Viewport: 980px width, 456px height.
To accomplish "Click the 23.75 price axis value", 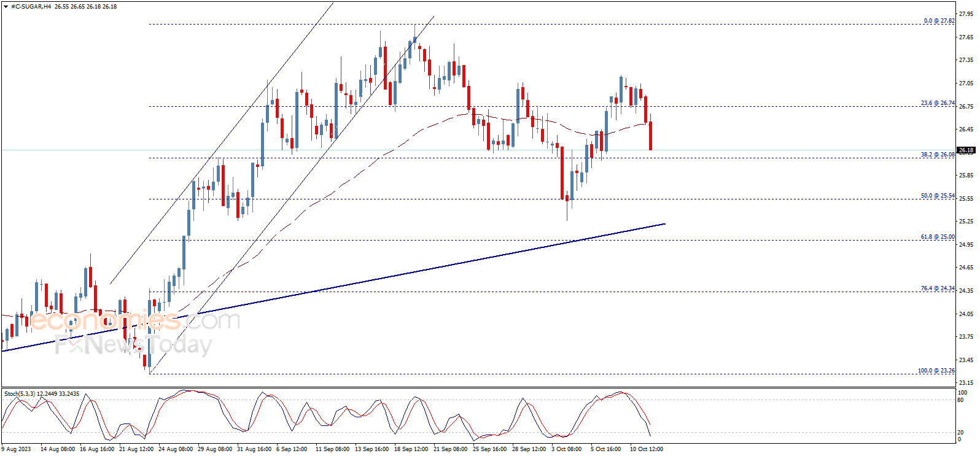I will point(966,337).
